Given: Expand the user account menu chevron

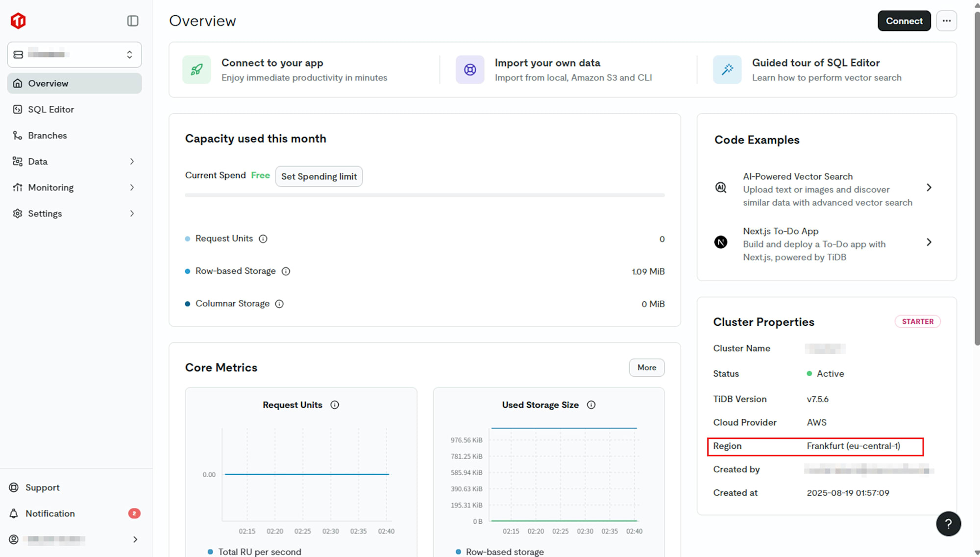Looking at the screenshot, I should 135,539.
